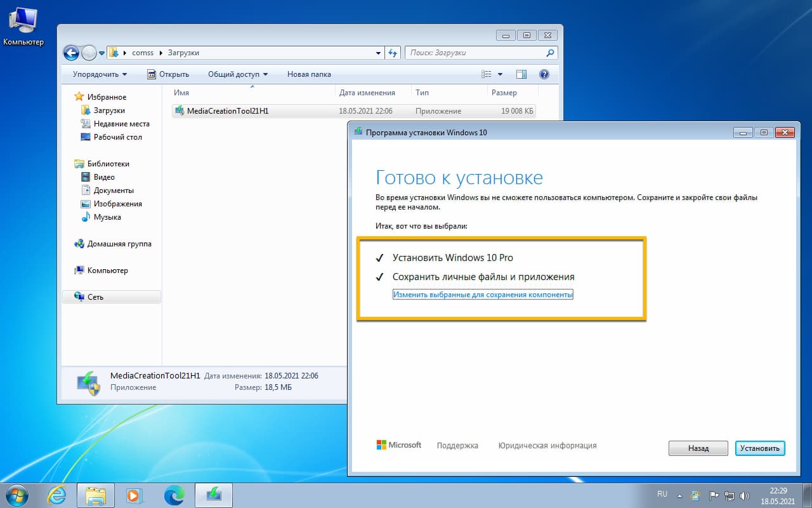
Task: Click the Explorer help question mark icon
Action: point(544,74)
